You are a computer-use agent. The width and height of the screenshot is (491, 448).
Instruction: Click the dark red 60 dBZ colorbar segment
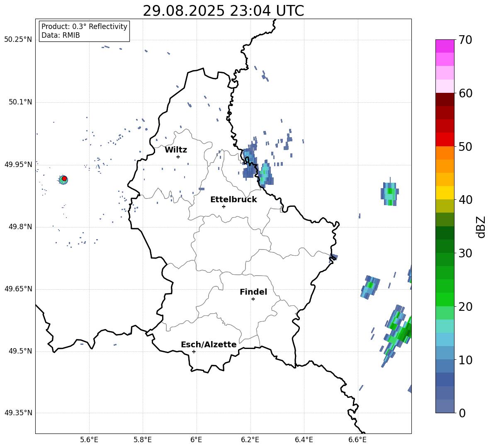pyautogui.click(x=445, y=99)
